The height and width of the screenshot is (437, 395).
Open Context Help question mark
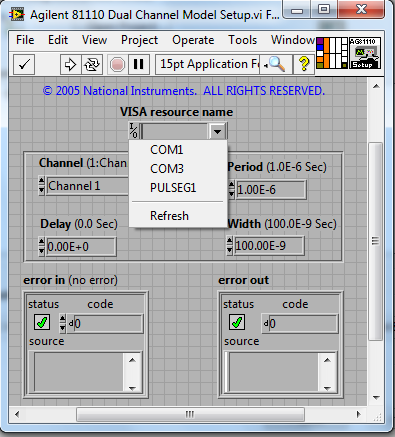304,64
